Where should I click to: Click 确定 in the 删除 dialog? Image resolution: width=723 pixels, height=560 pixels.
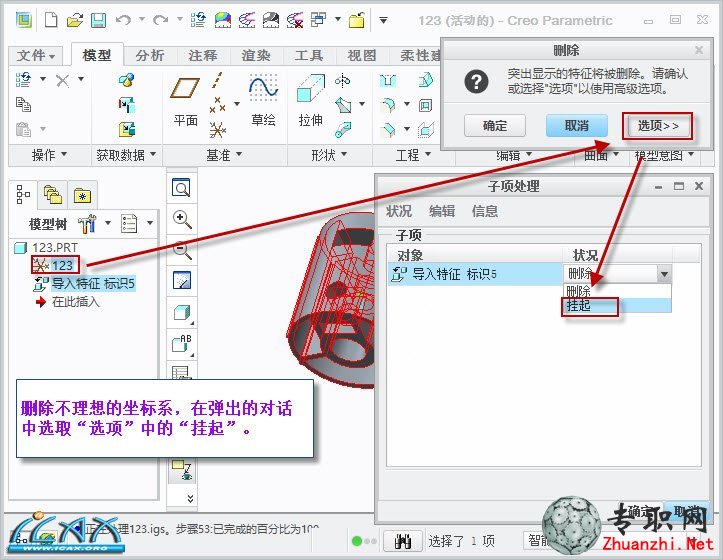tap(495, 125)
